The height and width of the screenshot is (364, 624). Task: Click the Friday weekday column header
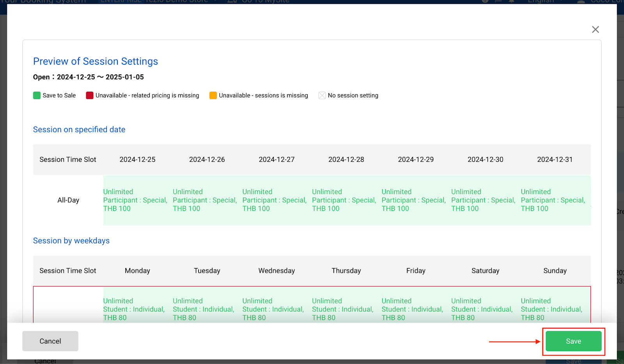(416, 270)
